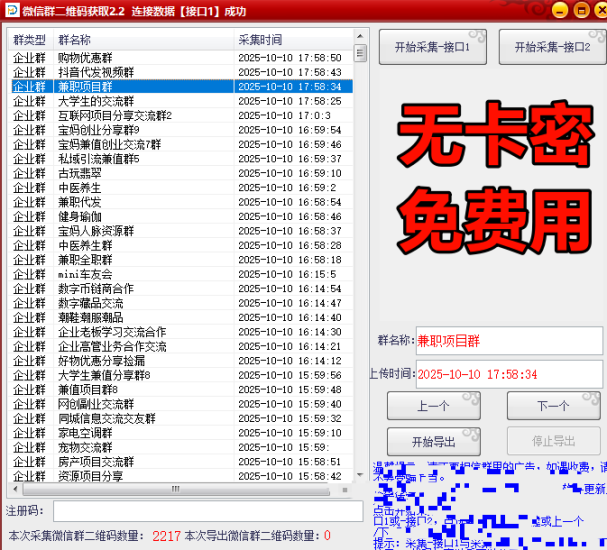Select the 数字藏品交流 row
The width and height of the screenshot is (607, 550).
click(180, 303)
